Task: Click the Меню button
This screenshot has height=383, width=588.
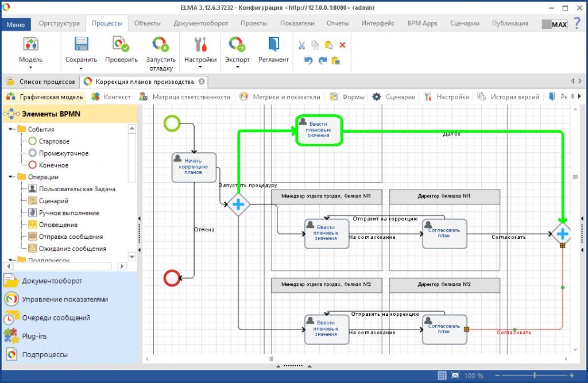Action: click(16, 24)
